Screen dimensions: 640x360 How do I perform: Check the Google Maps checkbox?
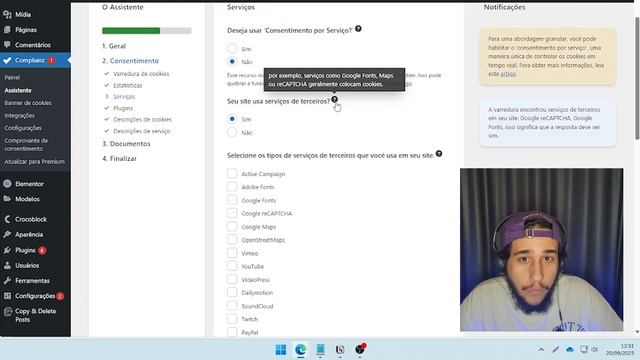pyautogui.click(x=232, y=227)
